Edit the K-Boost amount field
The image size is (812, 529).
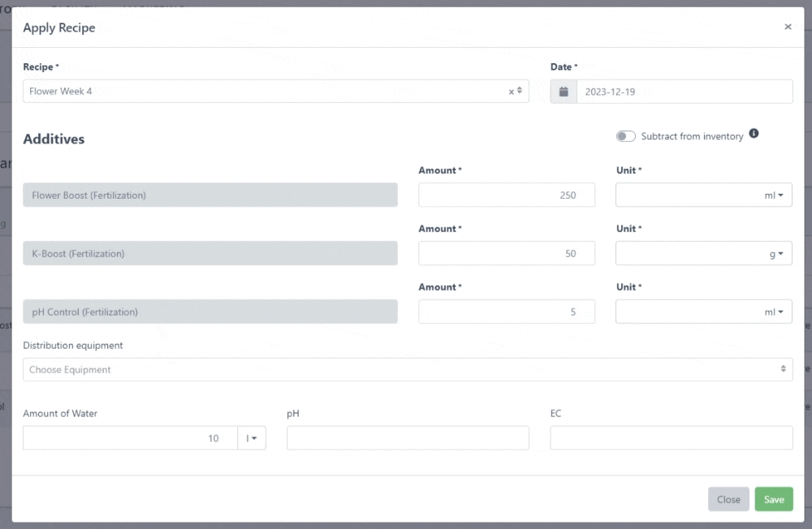click(506, 253)
